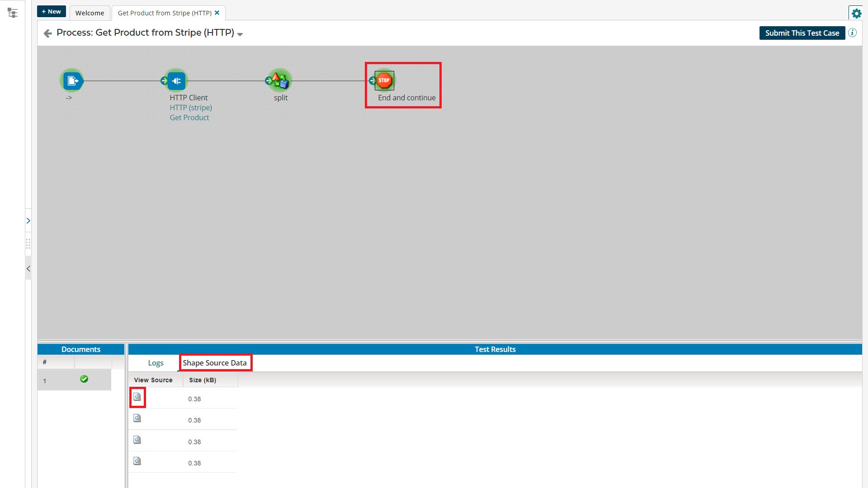Click the HTTP Client shape on the canvas

point(176,80)
